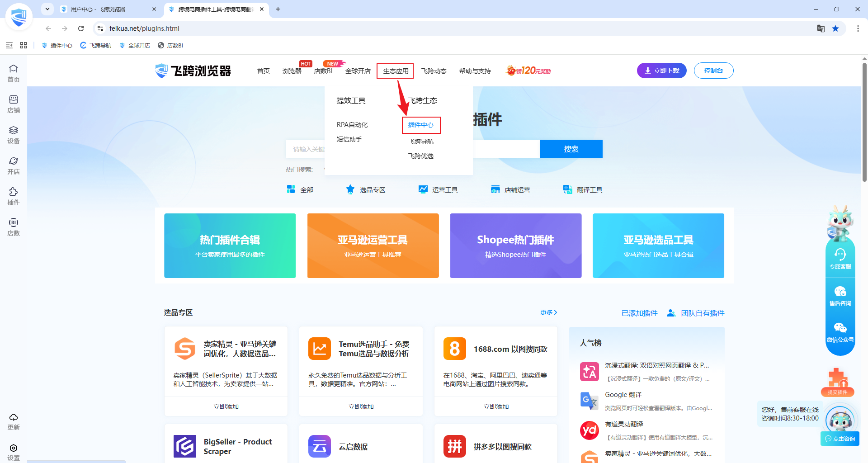Screen dimensions: 868x463
Task: Open the 首页 nav item
Action: tap(264, 71)
